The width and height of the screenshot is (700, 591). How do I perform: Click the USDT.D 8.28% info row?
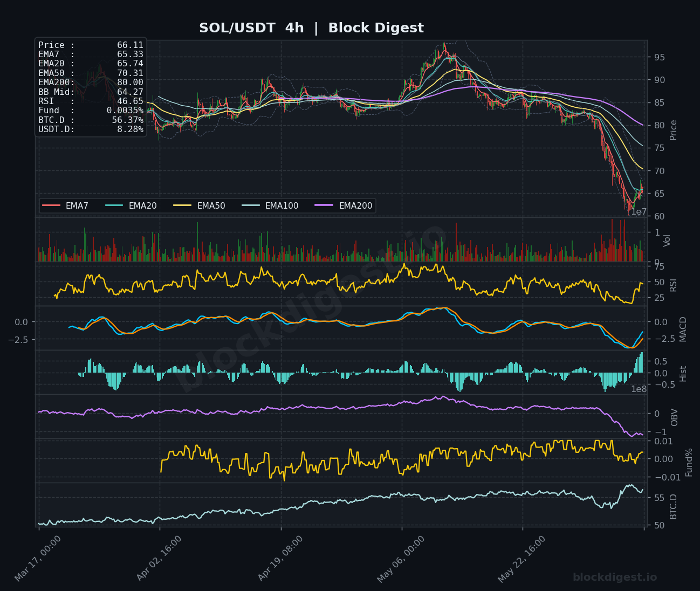click(x=91, y=129)
